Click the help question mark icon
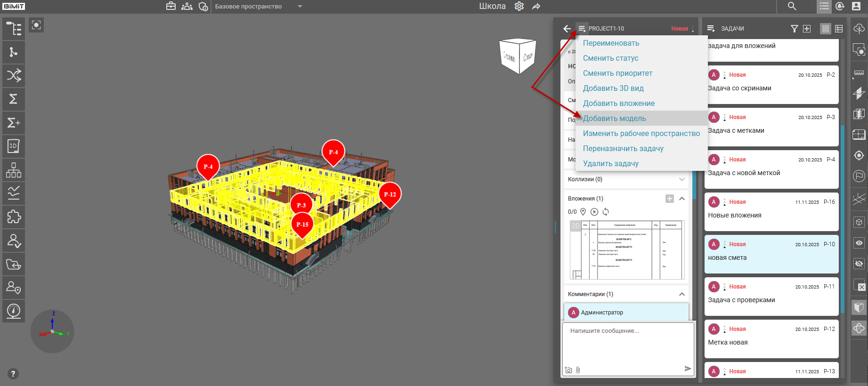The image size is (868, 386). [13, 374]
